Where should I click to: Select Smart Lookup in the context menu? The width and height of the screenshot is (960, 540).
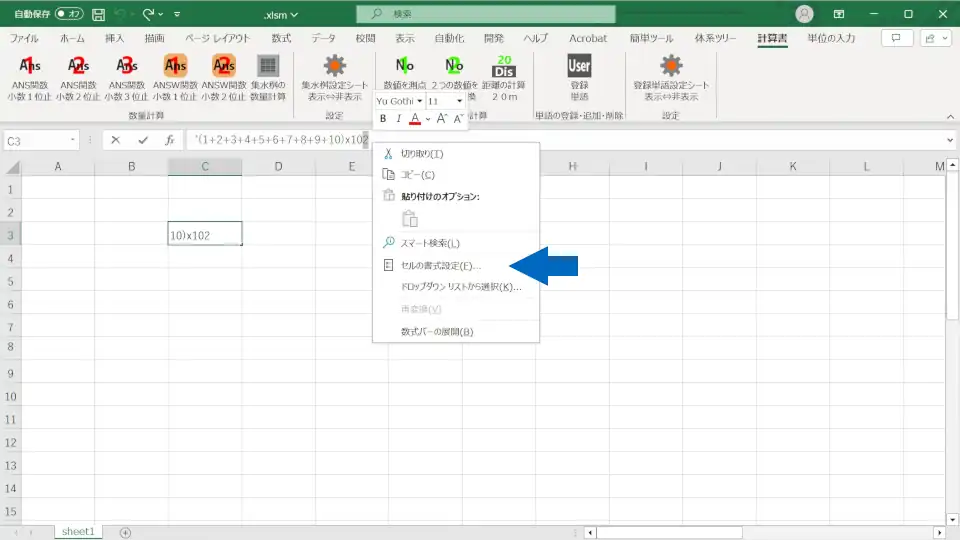(456, 243)
